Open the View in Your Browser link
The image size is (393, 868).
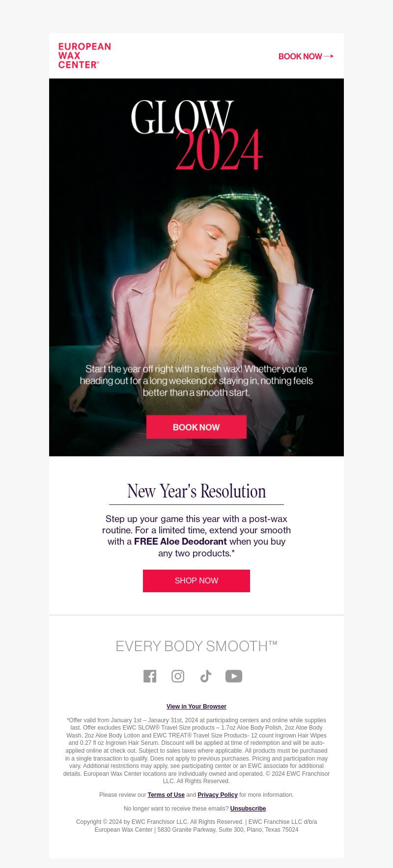tap(196, 707)
